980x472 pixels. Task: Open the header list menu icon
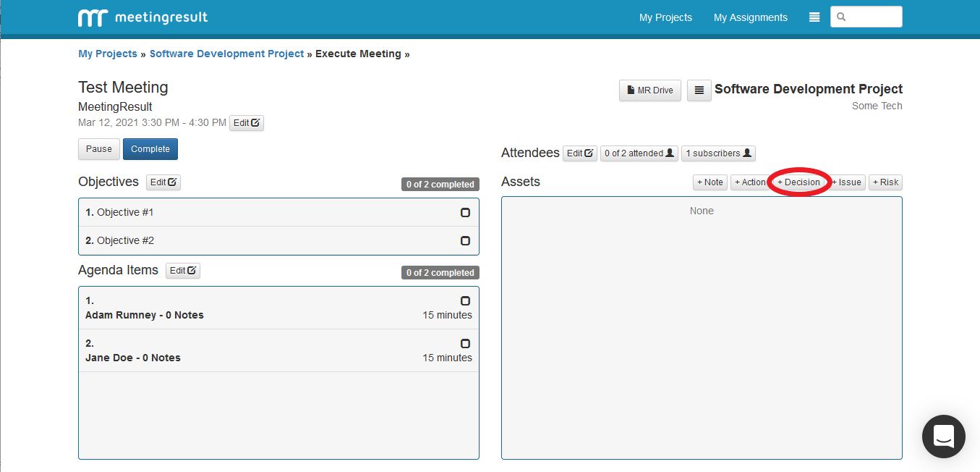click(x=814, y=17)
